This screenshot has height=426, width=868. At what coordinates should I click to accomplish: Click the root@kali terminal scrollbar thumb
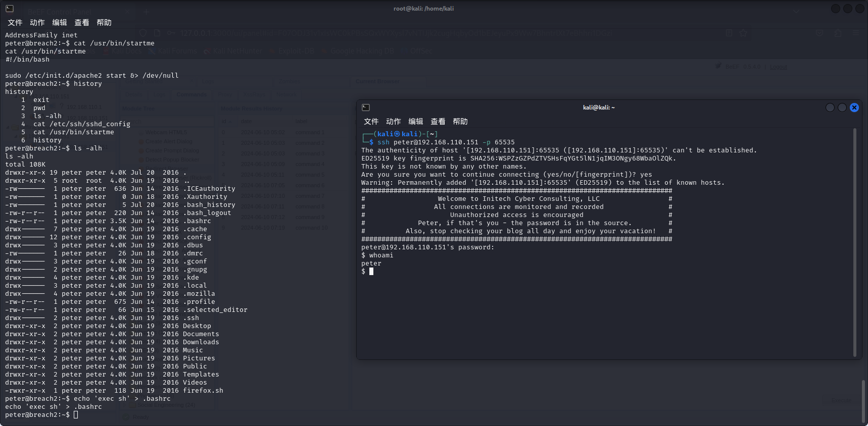coord(863,402)
